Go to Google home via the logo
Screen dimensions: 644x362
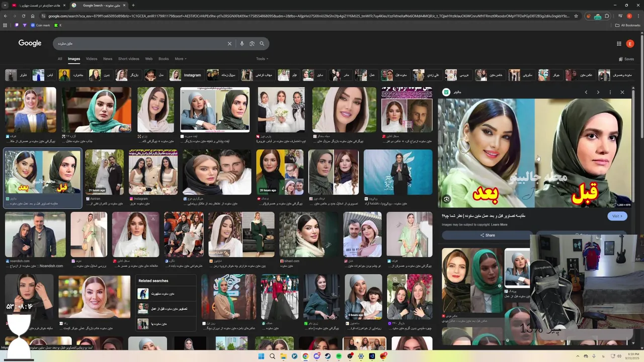(x=30, y=43)
